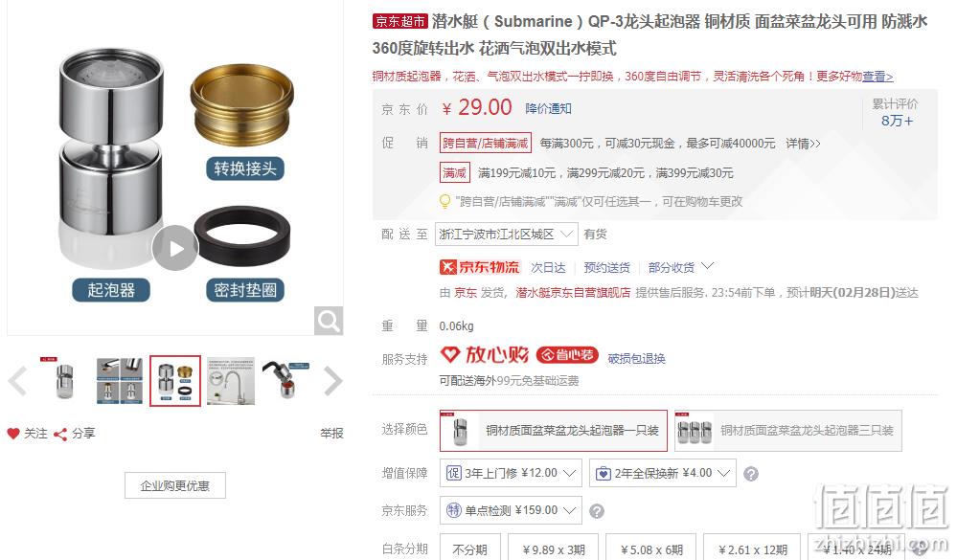Click the 分享 share icon

(x=59, y=435)
